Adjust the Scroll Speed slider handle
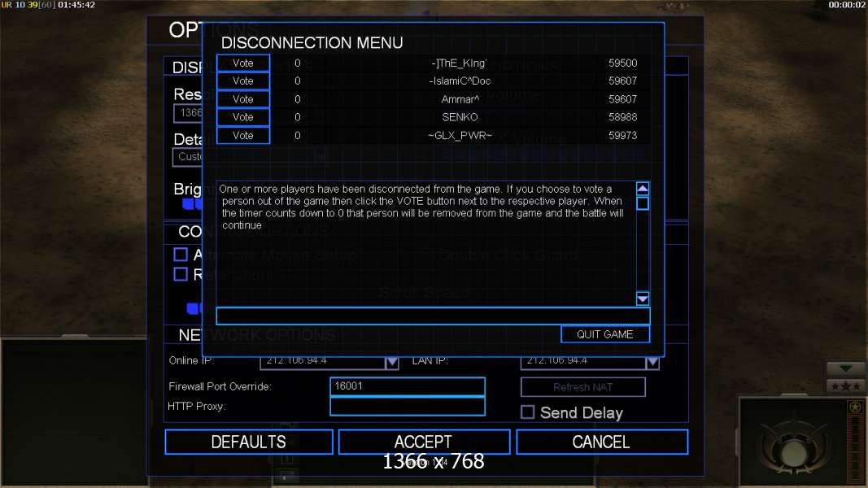Viewport: 868px width, 488px height. coord(193,308)
